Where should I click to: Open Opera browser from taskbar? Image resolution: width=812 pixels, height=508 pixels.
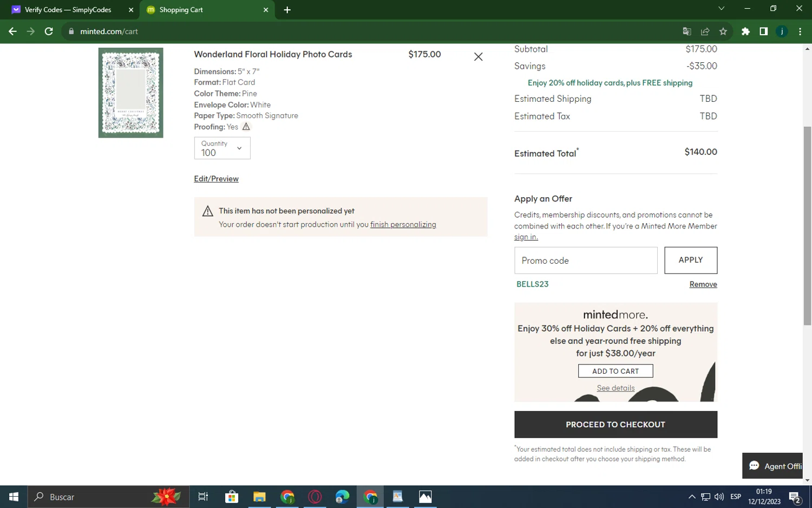click(x=315, y=497)
